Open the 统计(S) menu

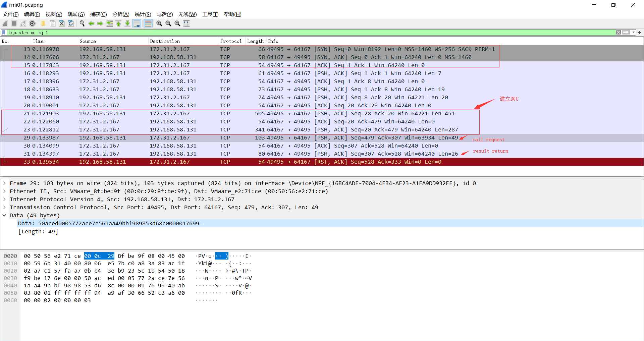pyautogui.click(x=143, y=14)
